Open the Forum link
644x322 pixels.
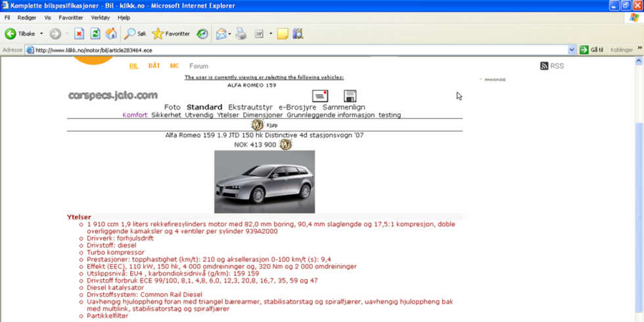(198, 66)
